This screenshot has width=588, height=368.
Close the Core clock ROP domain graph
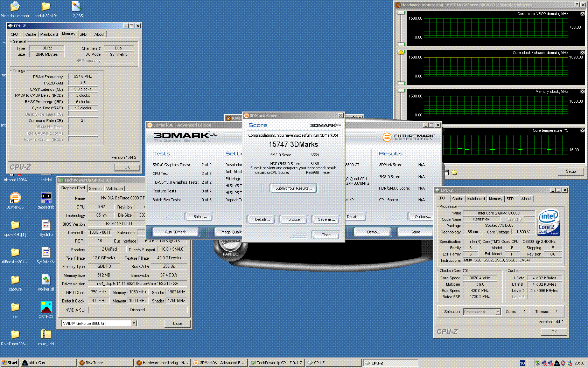pos(582,14)
